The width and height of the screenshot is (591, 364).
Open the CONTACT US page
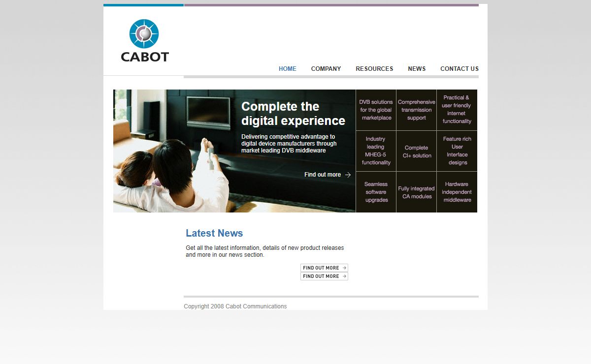pyautogui.click(x=460, y=69)
